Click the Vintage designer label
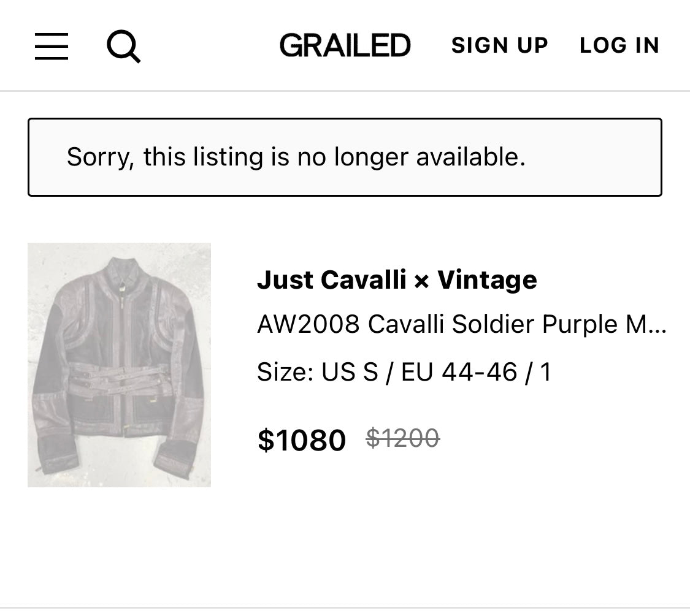The height and width of the screenshot is (616, 690). (487, 280)
